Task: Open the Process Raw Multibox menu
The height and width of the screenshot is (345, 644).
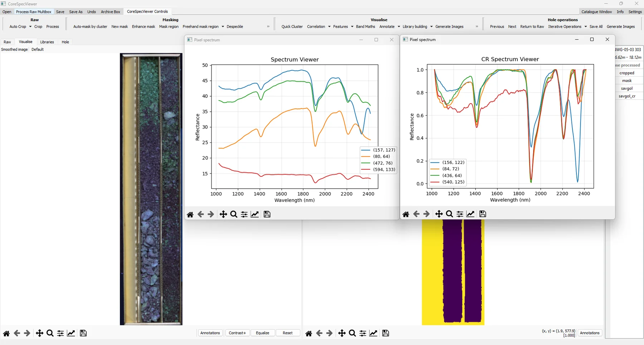Action: (x=34, y=12)
